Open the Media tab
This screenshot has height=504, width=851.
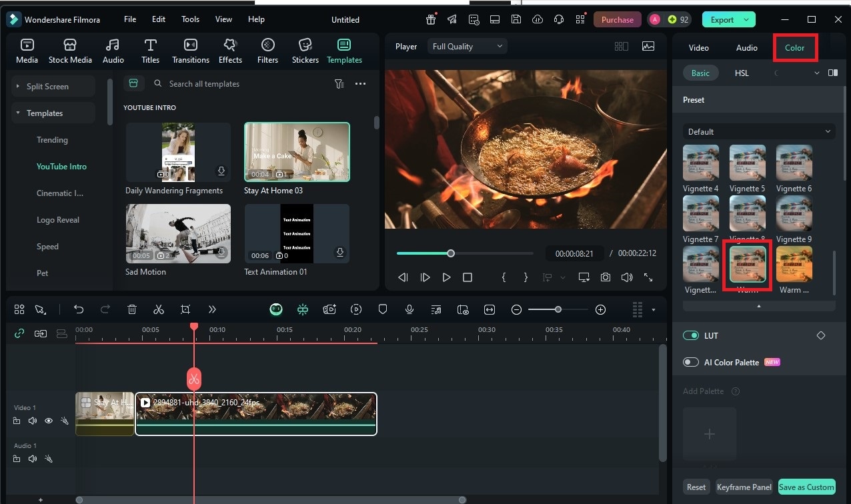[27, 51]
